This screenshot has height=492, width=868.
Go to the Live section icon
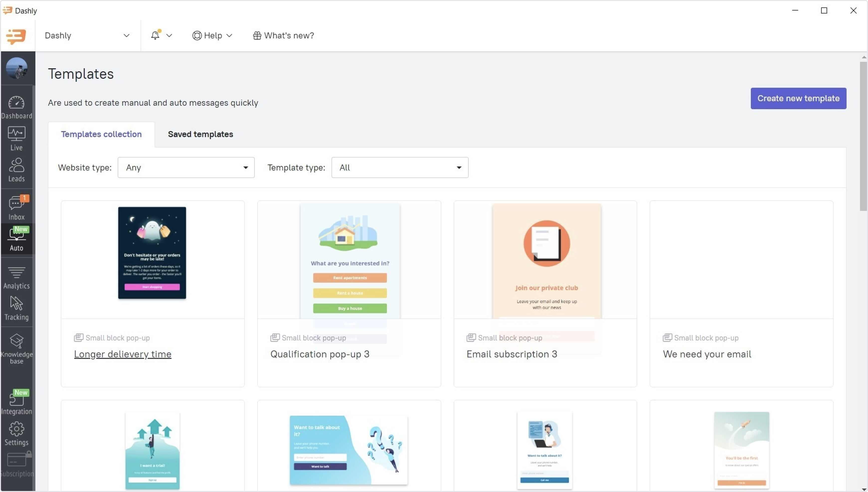click(16, 138)
